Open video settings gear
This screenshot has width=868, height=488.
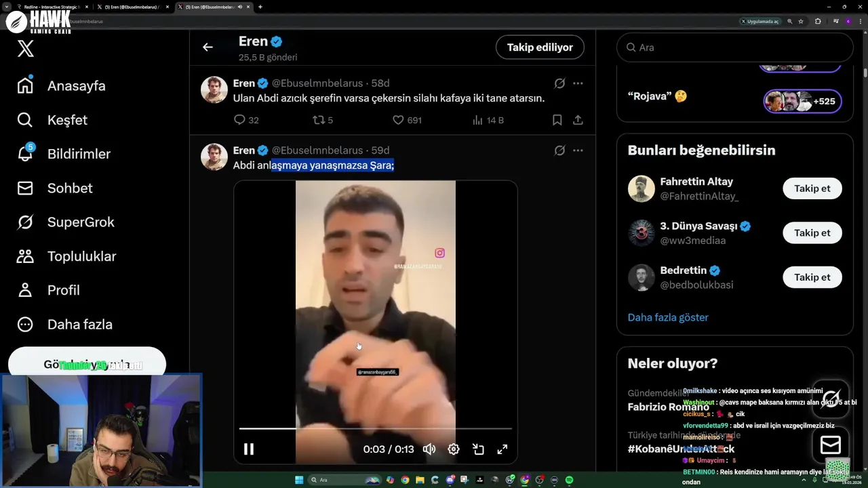coord(454,449)
